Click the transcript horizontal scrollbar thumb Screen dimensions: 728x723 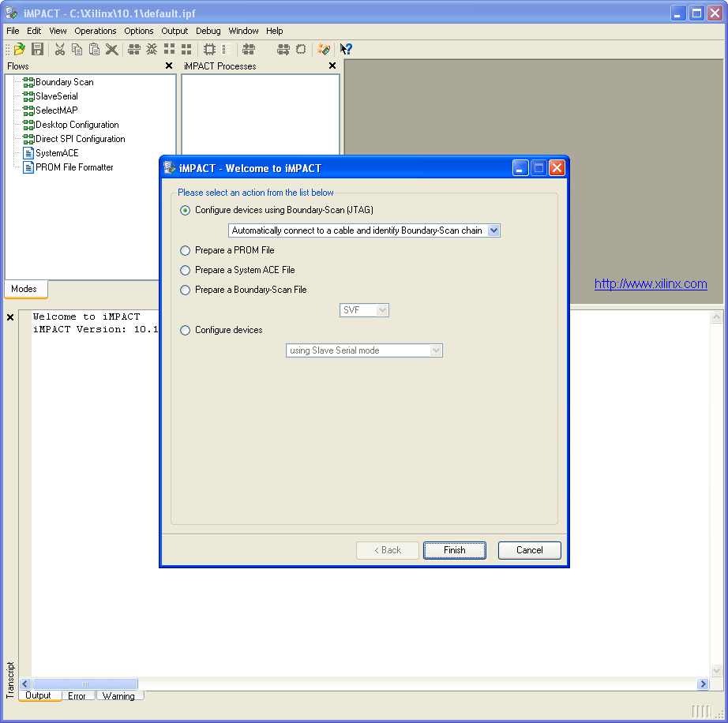click(x=85, y=684)
